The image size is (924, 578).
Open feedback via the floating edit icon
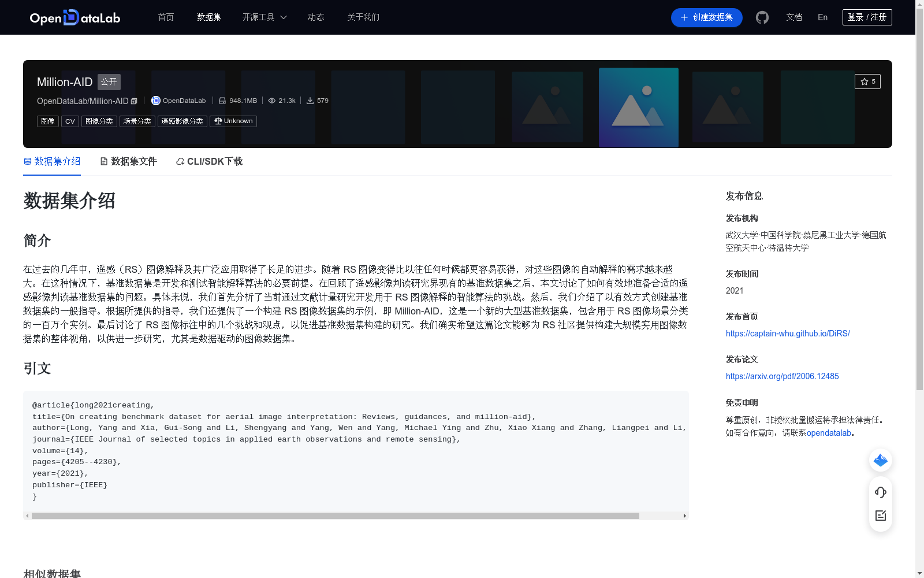tap(880, 516)
